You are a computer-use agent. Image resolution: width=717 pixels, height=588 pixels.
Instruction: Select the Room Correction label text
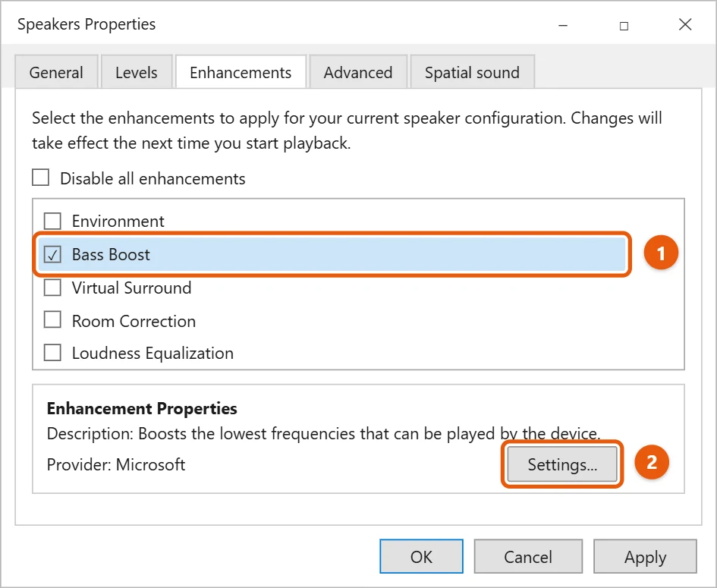[134, 321]
